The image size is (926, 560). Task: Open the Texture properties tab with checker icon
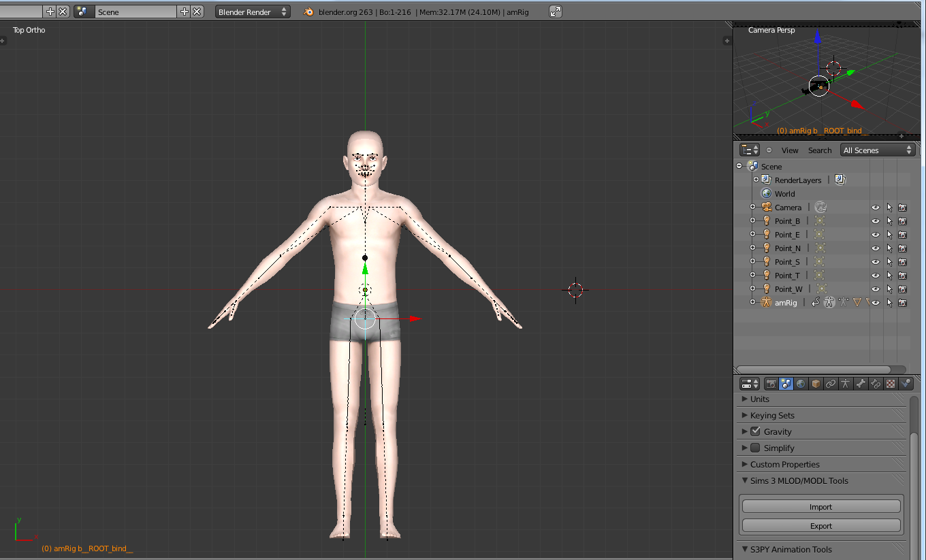(890, 383)
